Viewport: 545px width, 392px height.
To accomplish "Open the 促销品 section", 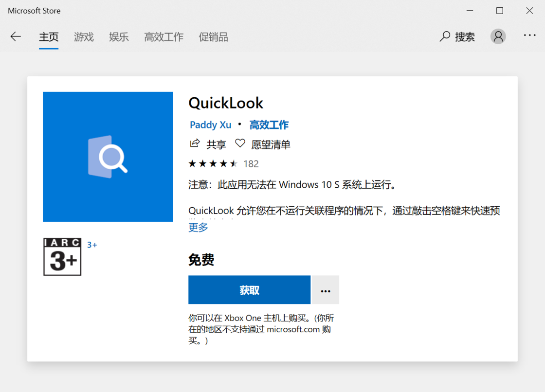I will (213, 36).
